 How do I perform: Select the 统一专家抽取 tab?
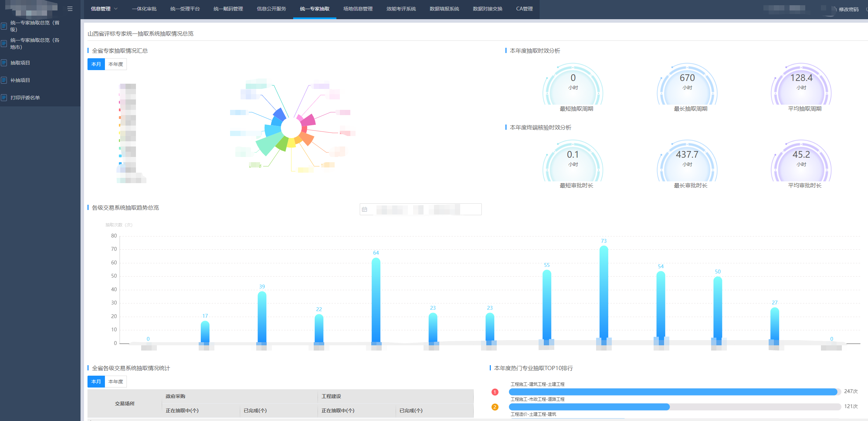coord(315,9)
